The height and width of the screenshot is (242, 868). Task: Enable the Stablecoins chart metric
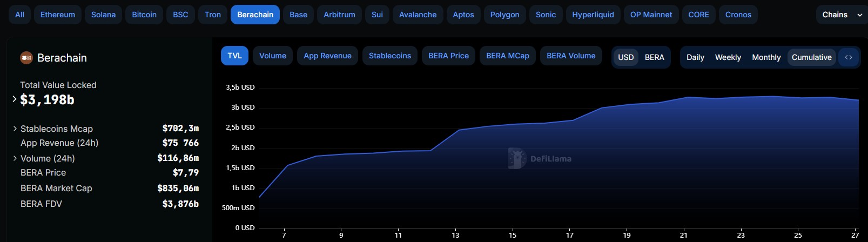click(390, 56)
